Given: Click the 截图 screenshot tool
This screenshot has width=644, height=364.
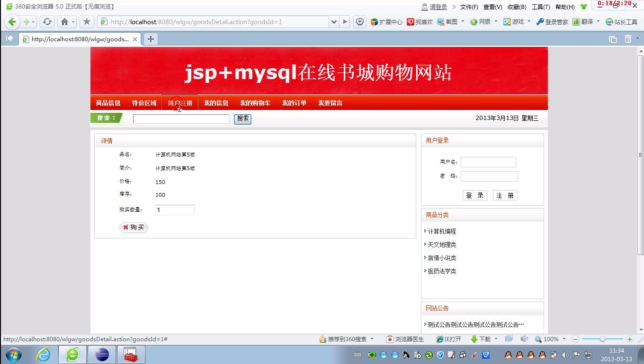Looking at the screenshot, I should coord(447,22).
